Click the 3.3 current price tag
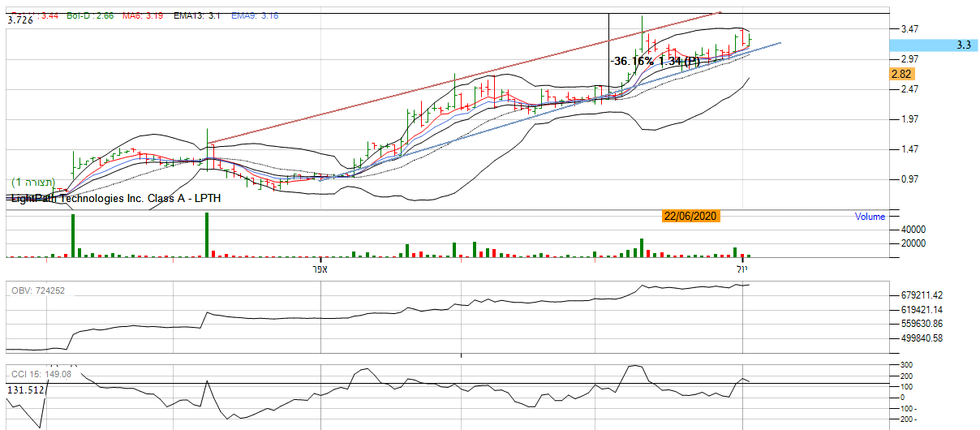 click(x=963, y=45)
